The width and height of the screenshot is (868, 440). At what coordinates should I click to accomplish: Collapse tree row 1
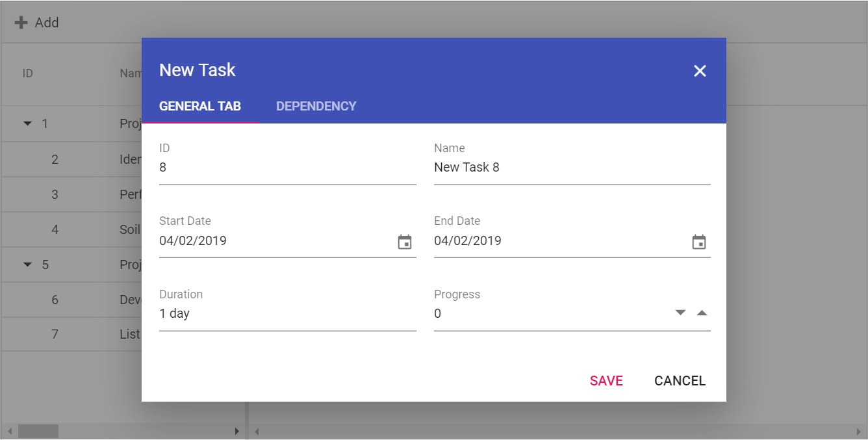pyautogui.click(x=27, y=123)
